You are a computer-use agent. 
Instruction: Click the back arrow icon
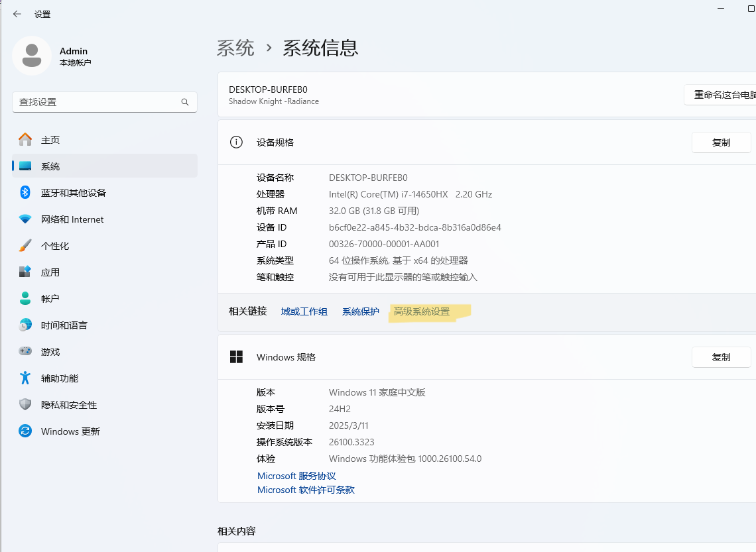pos(17,14)
